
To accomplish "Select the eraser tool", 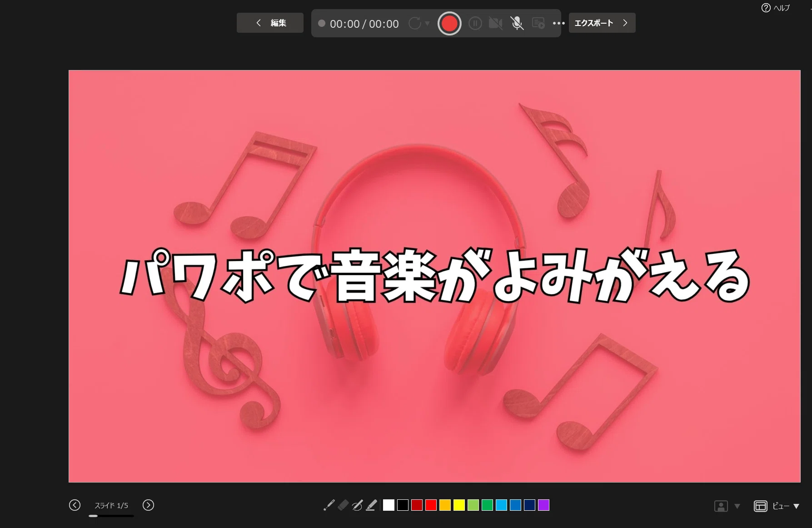I will 343,505.
